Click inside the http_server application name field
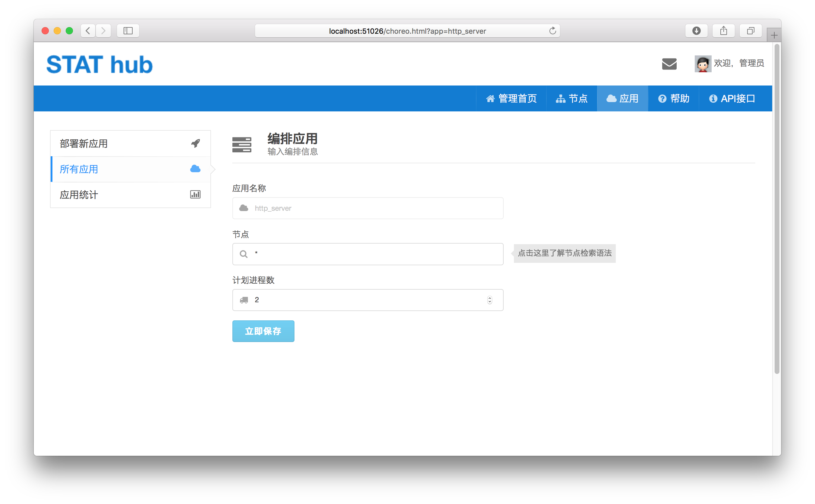815x504 pixels. coord(367,208)
